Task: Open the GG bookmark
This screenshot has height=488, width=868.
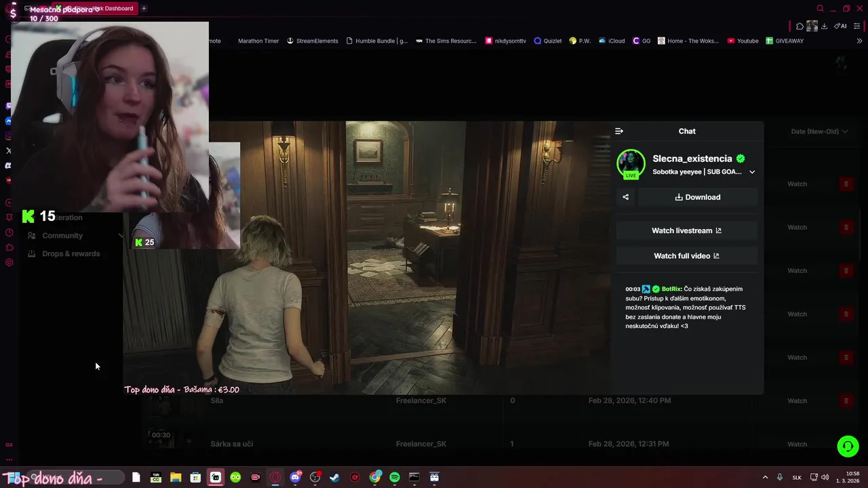Action: point(642,41)
